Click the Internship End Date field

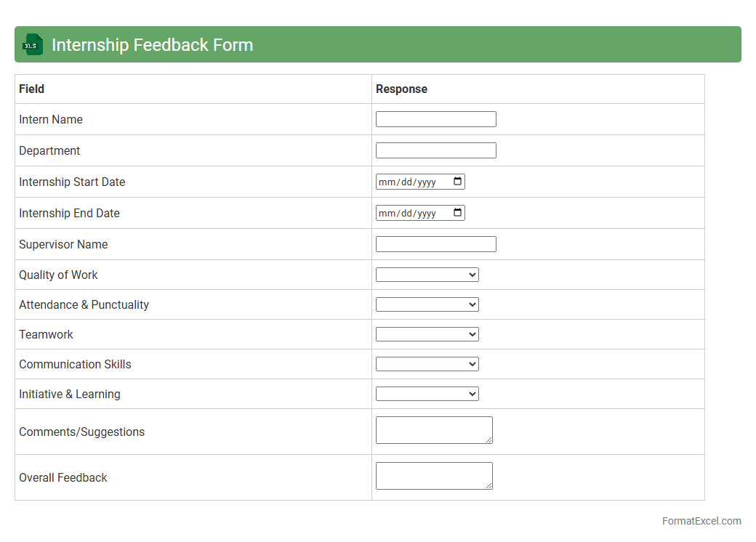pyautogui.click(x=411, y=213)
